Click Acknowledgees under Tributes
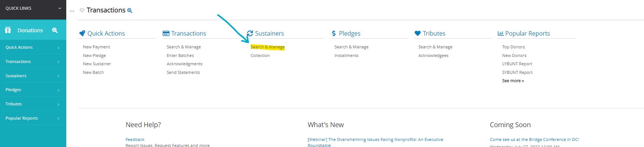644x147 pixels. (x=433, y=55)
